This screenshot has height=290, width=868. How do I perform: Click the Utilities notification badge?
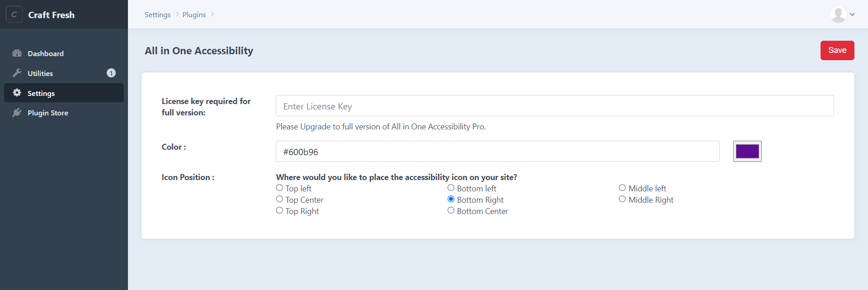[111, 73]
